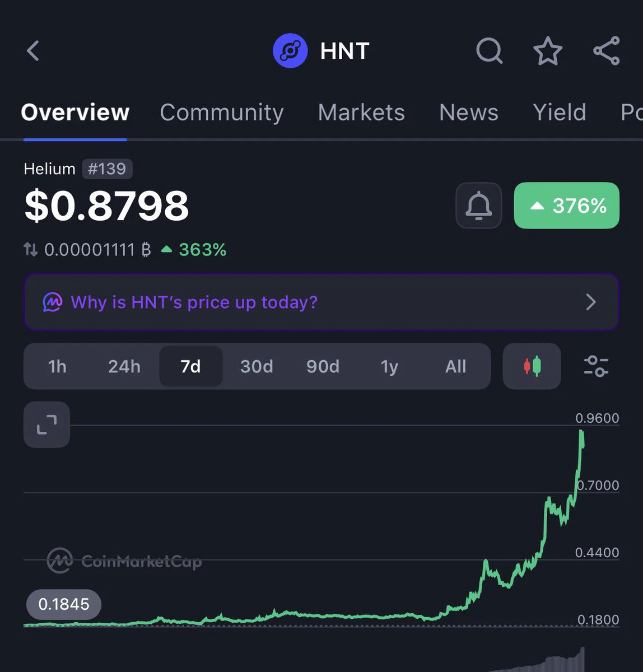Go back using the top-left arrow
The height and width of the screenshot is (672, 643).
pyautogui.click(x=33, y=51)
